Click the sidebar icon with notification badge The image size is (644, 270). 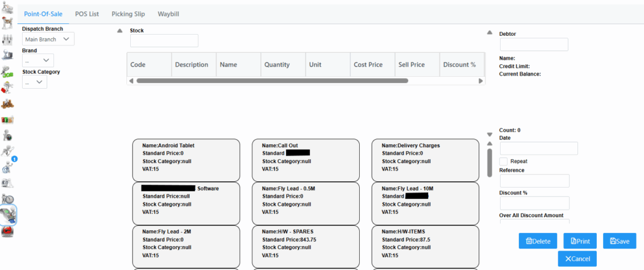tap(8, 167)
